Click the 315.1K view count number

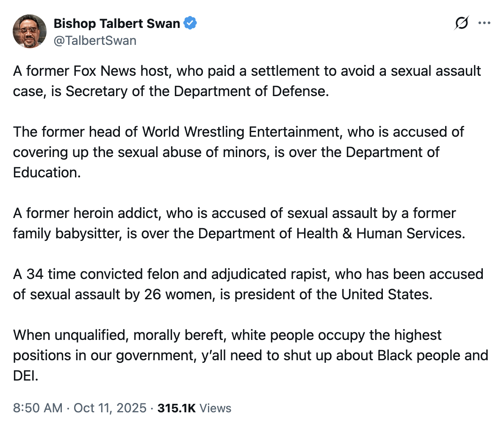[x=176, y=408]
